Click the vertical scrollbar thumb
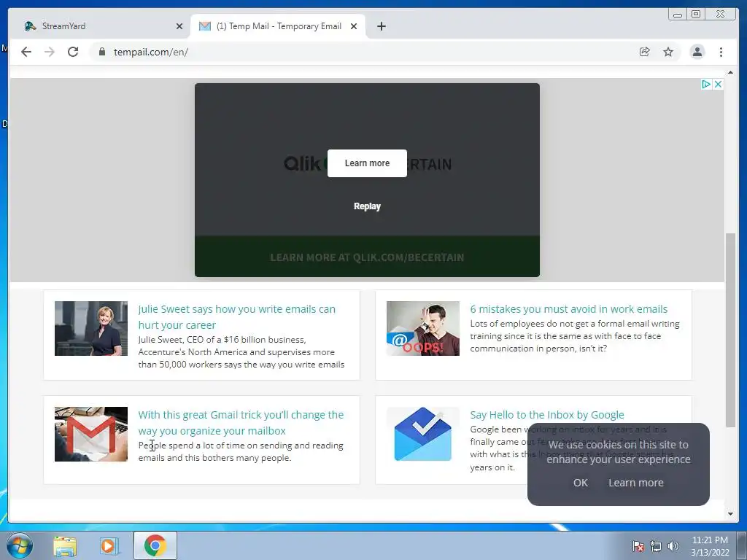 (x=730, y=330)
